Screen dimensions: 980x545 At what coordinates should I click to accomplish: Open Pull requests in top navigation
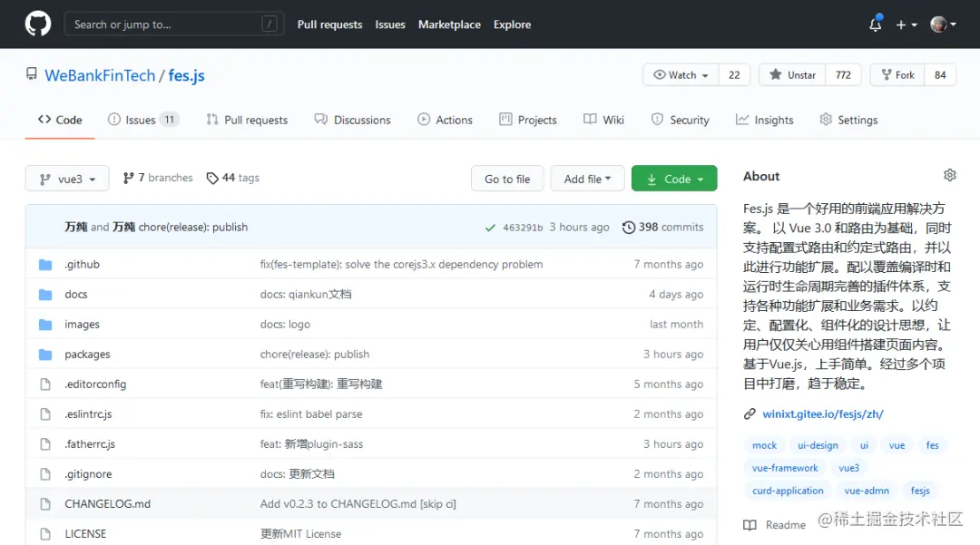click(329, 24)
